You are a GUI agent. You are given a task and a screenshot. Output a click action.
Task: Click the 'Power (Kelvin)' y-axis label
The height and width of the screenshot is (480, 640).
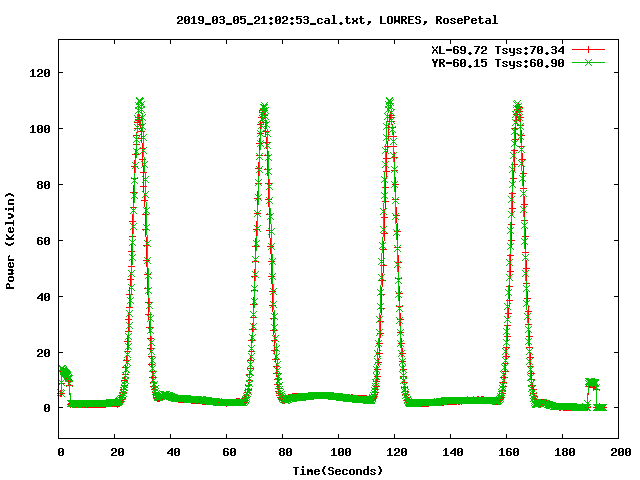coord(10,241)
